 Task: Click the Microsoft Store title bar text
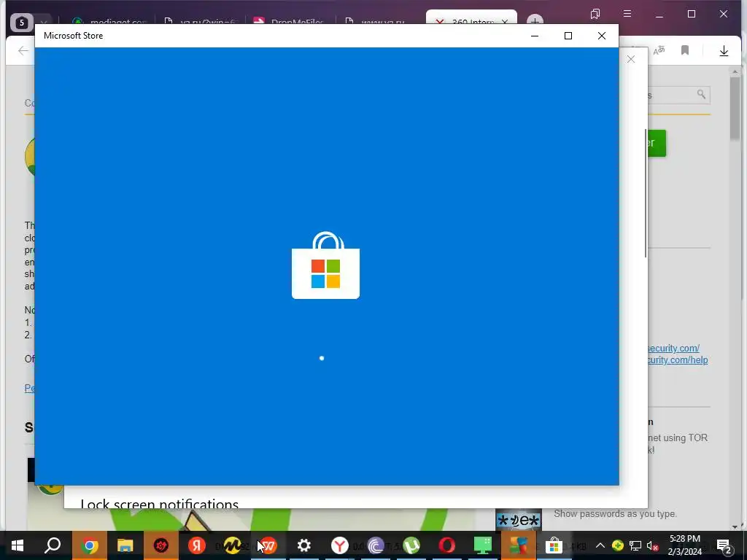click(x=74, y=36)
